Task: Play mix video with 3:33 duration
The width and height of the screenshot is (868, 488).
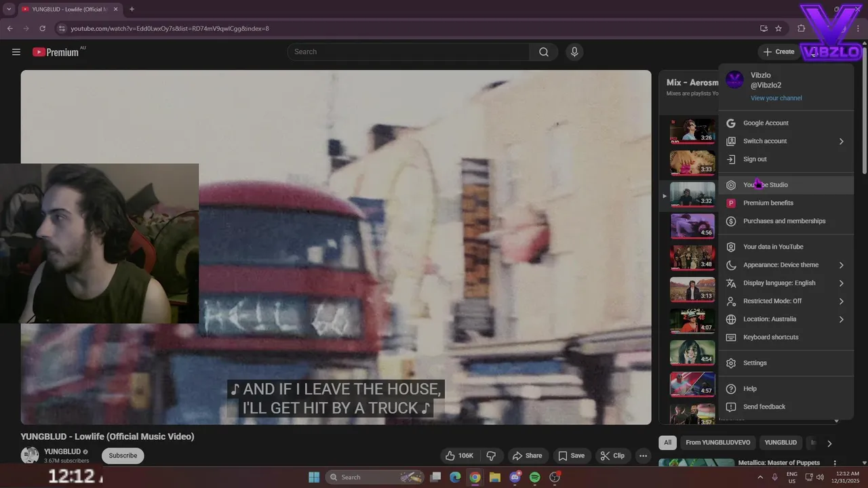Action: click(692, 163)
